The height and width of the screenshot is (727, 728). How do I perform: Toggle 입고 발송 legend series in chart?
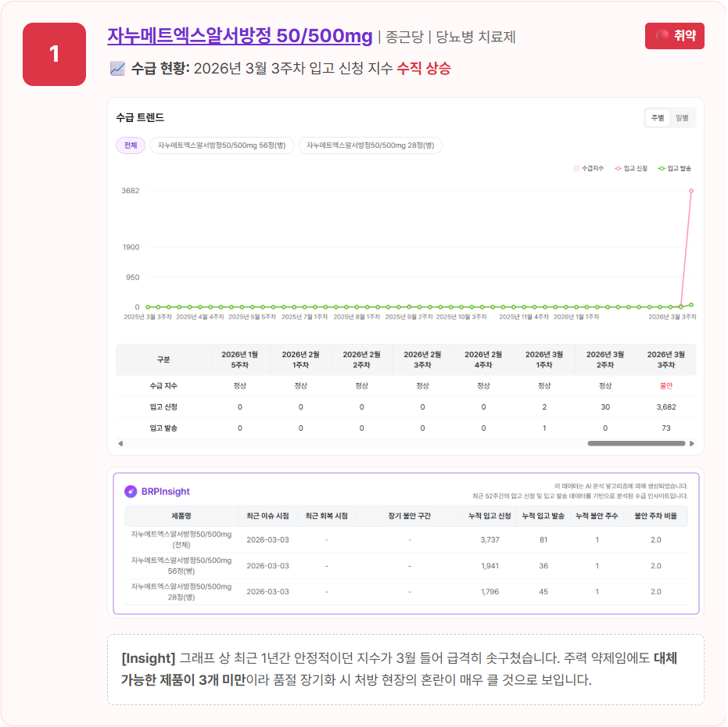[674, 168]
